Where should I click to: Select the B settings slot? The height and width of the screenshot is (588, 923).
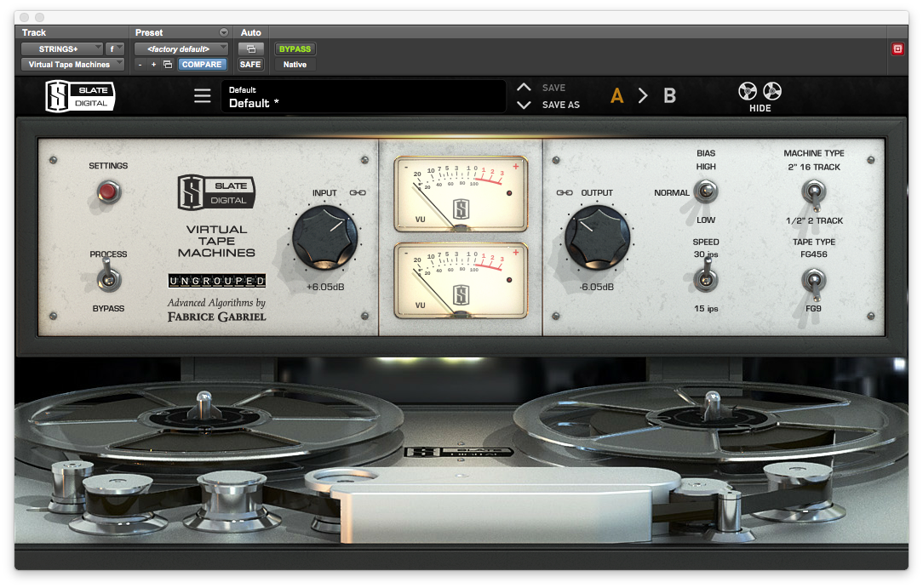pos(670,95)
